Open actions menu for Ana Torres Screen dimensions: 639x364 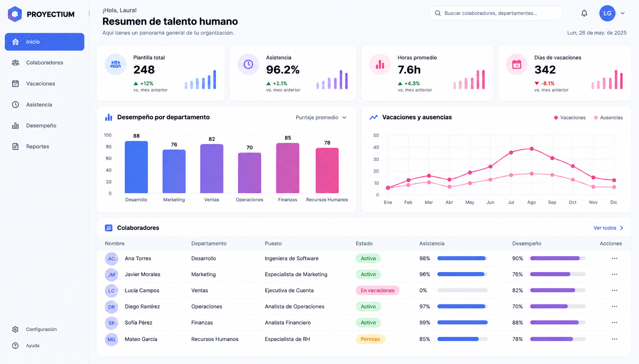614,259
